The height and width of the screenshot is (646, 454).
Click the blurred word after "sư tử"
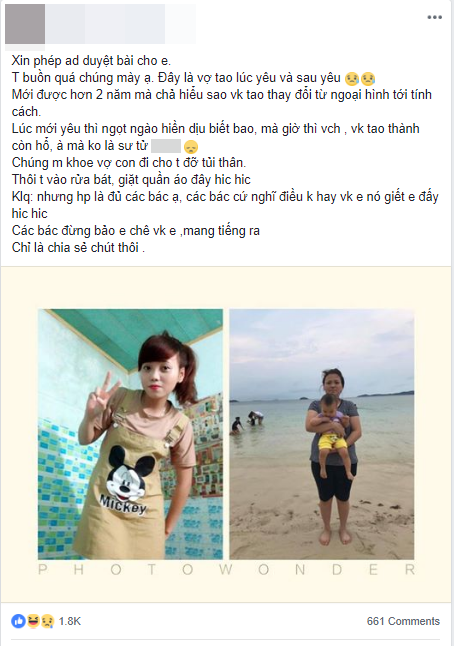(166, 146)
